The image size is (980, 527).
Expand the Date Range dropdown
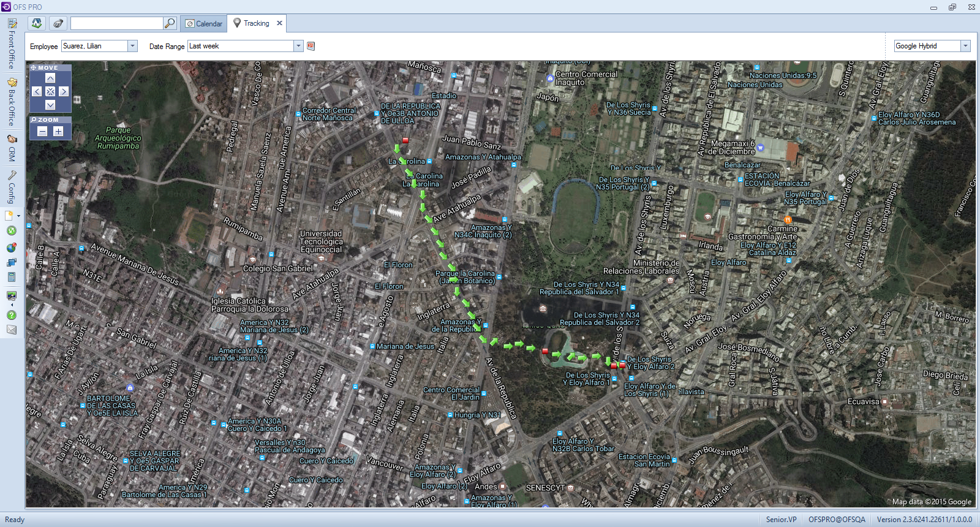point(298,46)
